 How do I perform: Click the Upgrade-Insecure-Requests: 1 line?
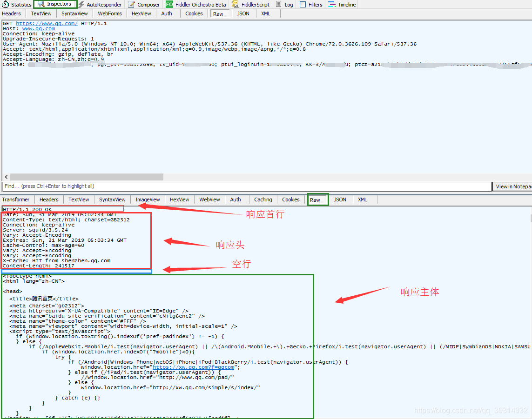pos(48,39)
